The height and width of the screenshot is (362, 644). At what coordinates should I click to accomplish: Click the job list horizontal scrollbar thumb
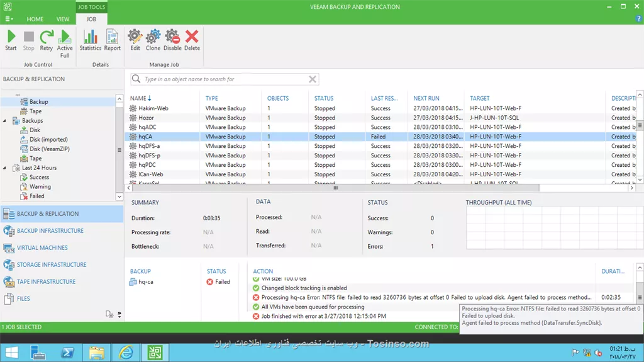(x=336, y=188)
